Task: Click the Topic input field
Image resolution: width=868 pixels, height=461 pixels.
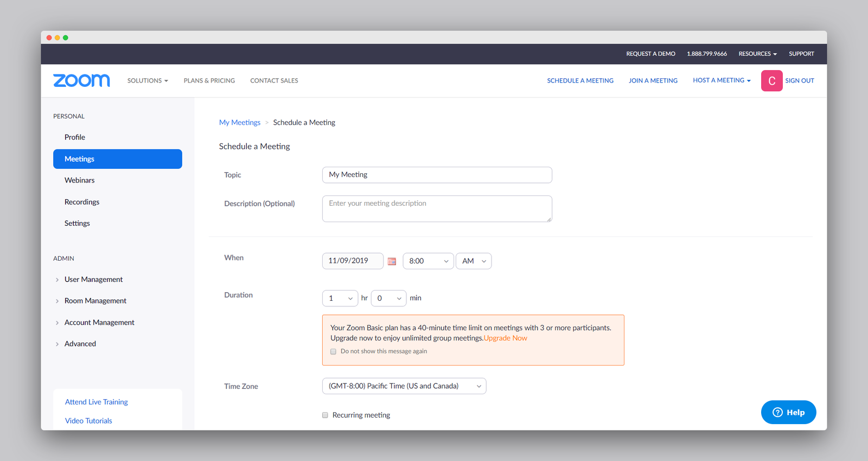Action: 437,175
